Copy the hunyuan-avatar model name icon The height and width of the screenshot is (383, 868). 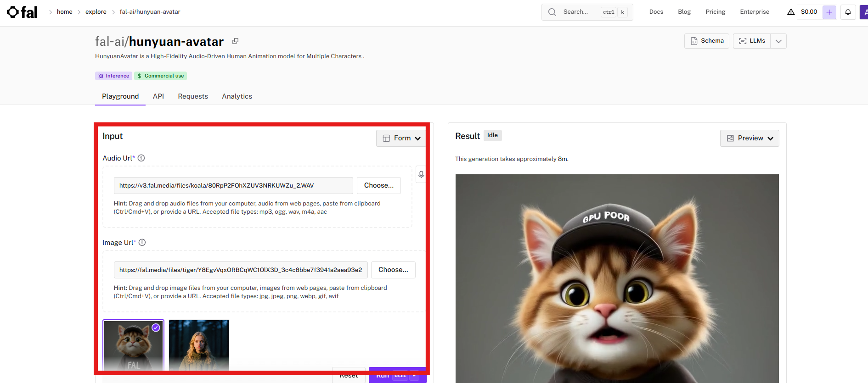[235, 41]
